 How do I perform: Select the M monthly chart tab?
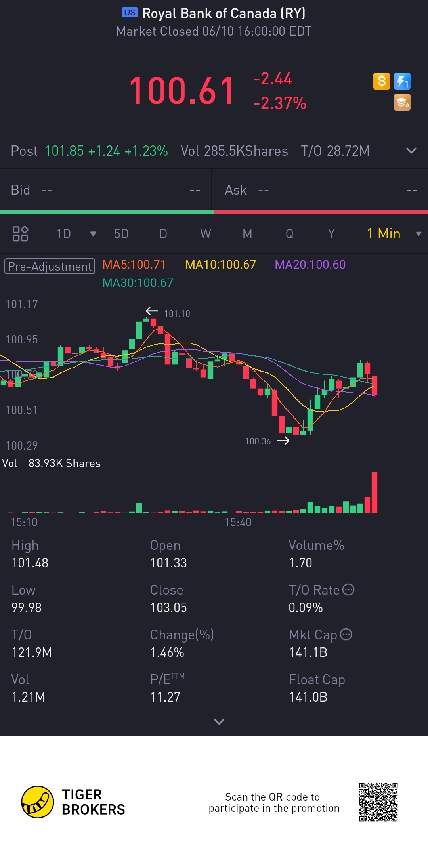(247, 234)
